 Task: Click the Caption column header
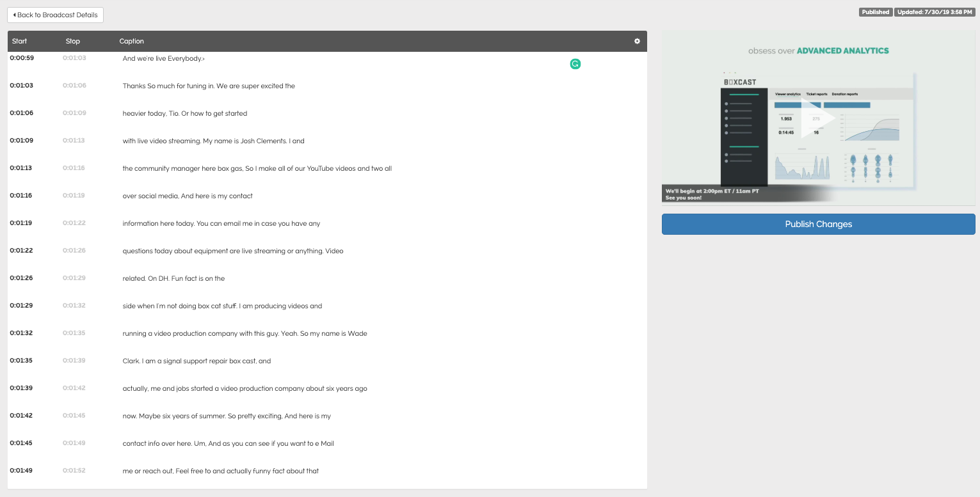click(x=131, y=42)
